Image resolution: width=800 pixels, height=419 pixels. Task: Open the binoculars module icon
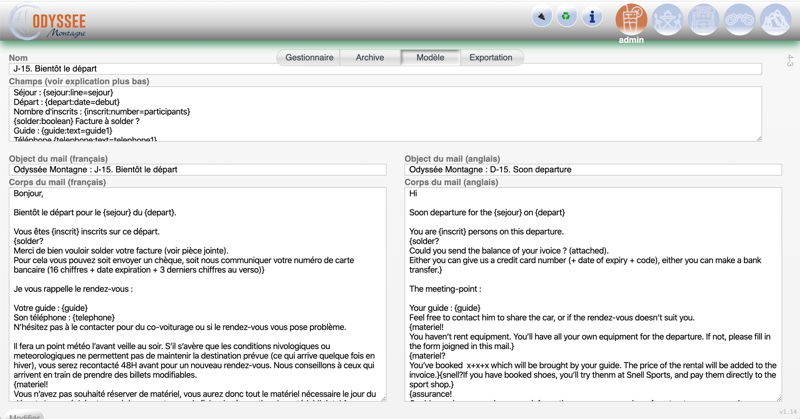point(739,19)
